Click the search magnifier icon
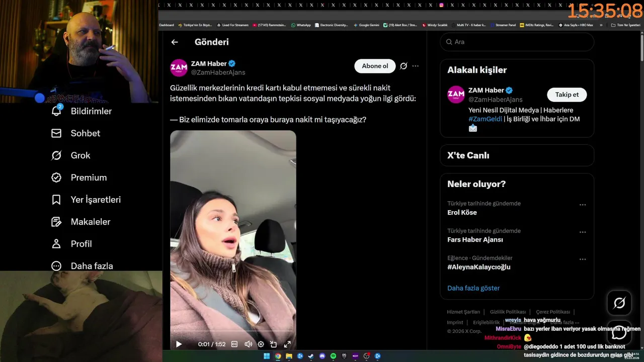644x362 pixels. tap(449, 42)
